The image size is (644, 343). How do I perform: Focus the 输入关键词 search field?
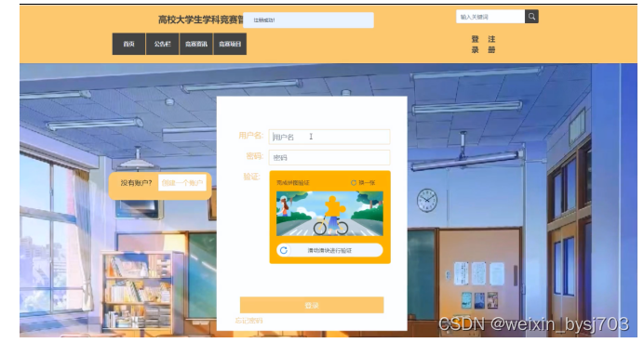490,17
